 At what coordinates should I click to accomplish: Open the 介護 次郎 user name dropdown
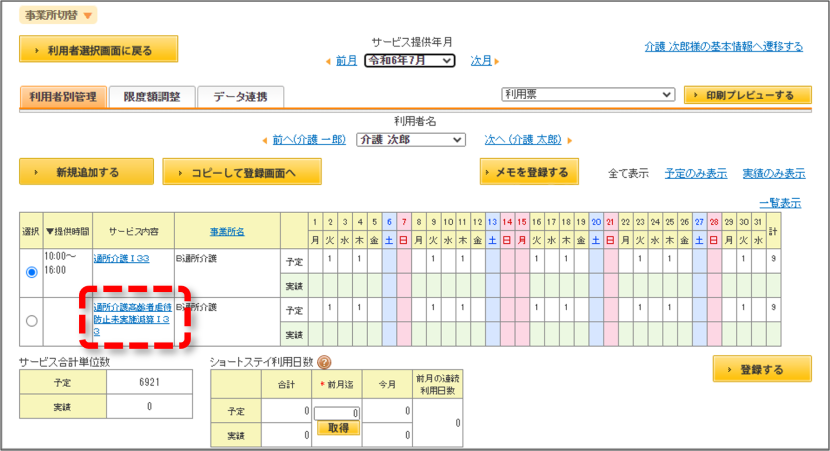point(411,140)
